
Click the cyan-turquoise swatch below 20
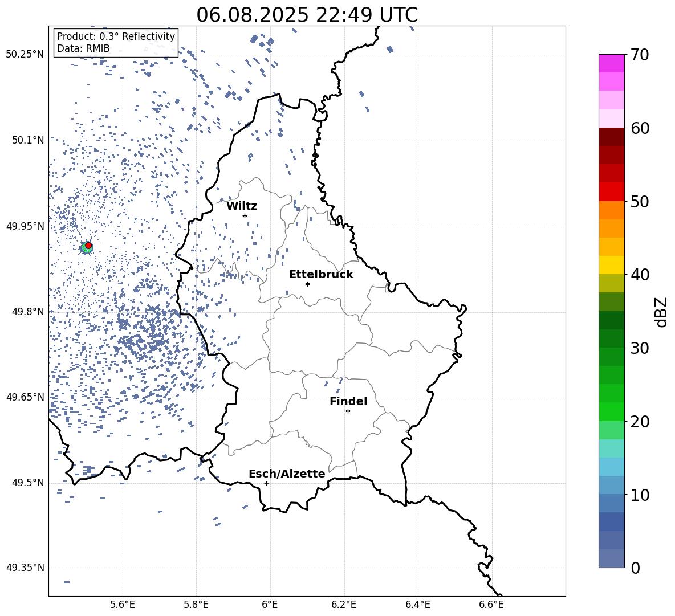611,448
